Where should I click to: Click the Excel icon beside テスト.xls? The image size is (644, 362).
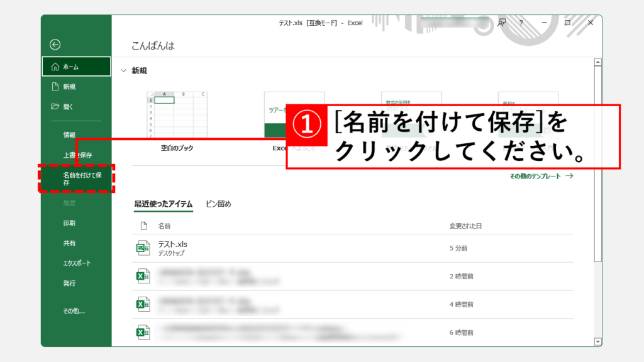point(143,248)
